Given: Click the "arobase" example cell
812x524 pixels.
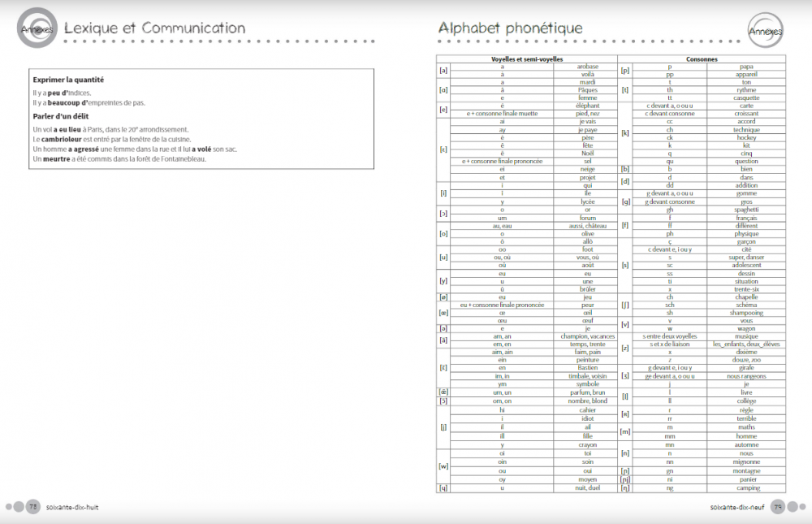Looking at the screenshot, I should pyautogui.click(x=587, y=67).
